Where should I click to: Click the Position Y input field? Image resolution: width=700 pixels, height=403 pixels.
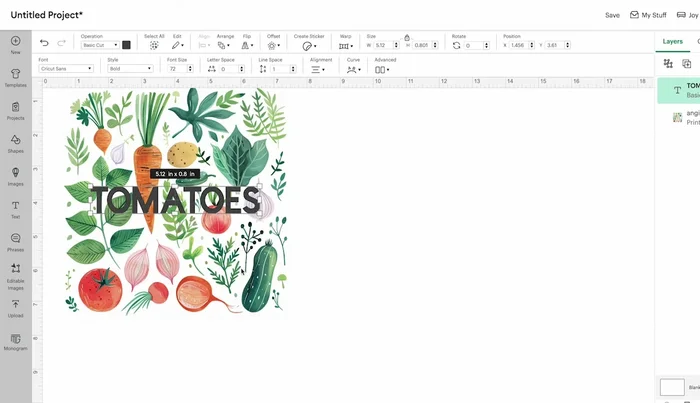[x=555, y=45]
